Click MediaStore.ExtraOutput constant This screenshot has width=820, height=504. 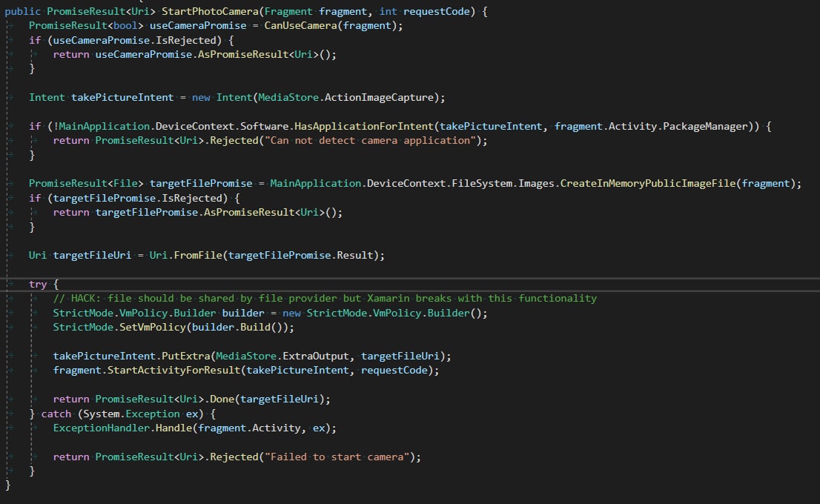click(x=282, y=356)
